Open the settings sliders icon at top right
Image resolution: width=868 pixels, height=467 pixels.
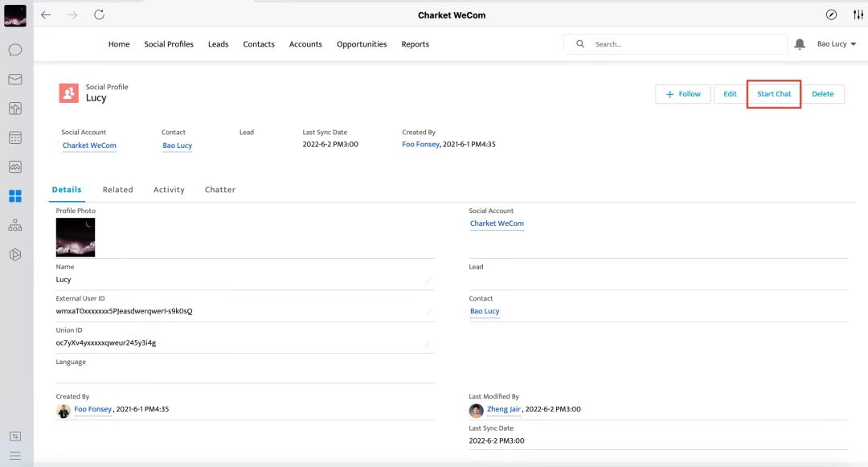click(858, 15)
